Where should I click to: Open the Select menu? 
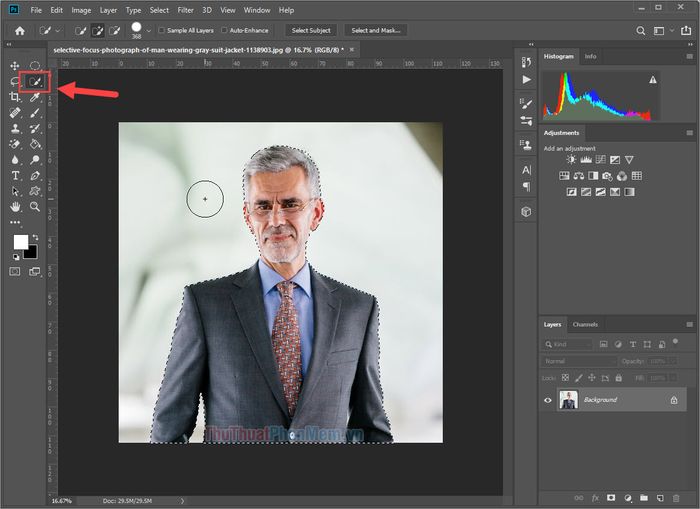[159, 10]
